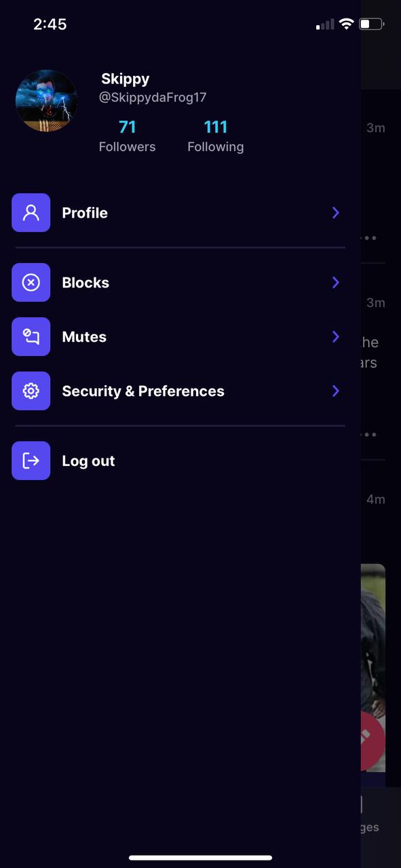Tap the Blocks circled-X icon
Viewport: 401px width, 868px height.
pos(31,283)
